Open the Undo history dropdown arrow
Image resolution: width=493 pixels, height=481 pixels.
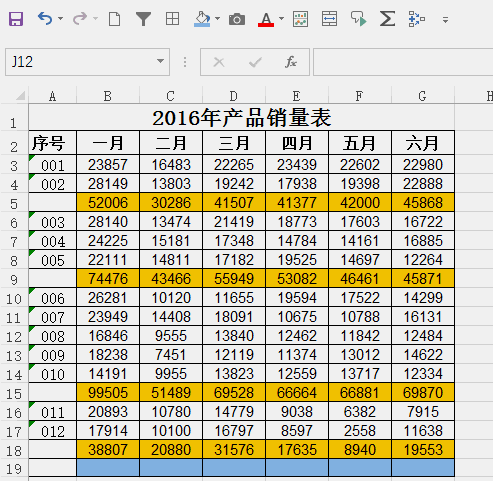click(x=61, y=19)
